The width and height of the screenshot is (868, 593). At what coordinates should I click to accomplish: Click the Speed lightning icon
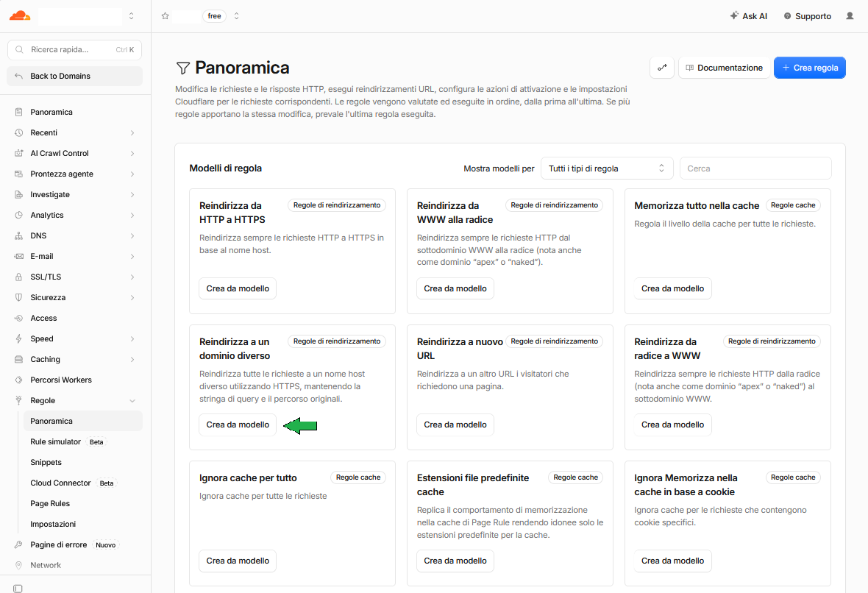19,339
